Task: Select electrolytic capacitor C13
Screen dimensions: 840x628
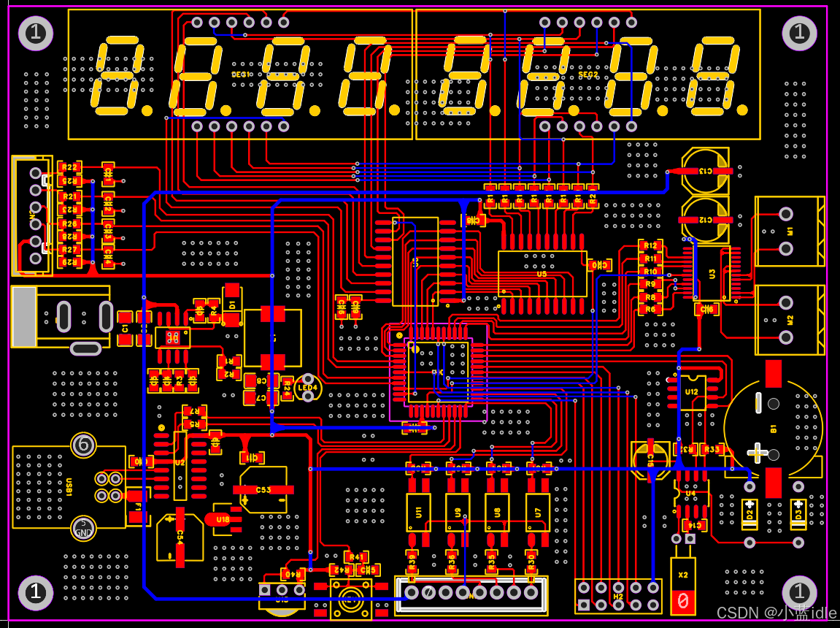Action: (x=705, y=170)
